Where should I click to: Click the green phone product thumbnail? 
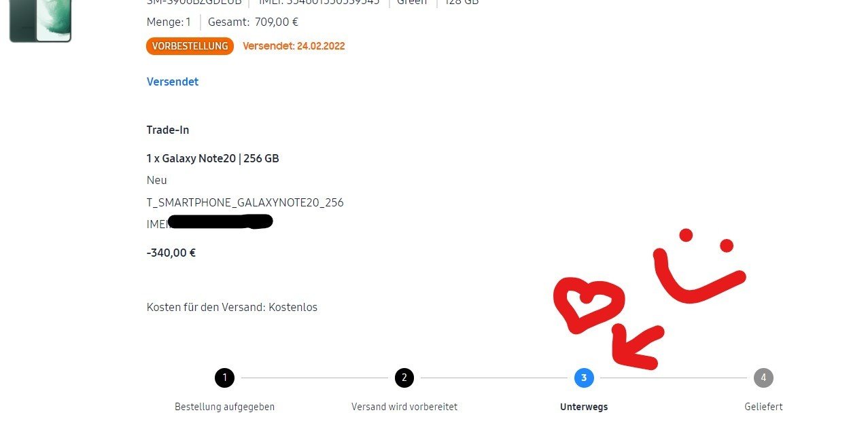click(40, 20)
